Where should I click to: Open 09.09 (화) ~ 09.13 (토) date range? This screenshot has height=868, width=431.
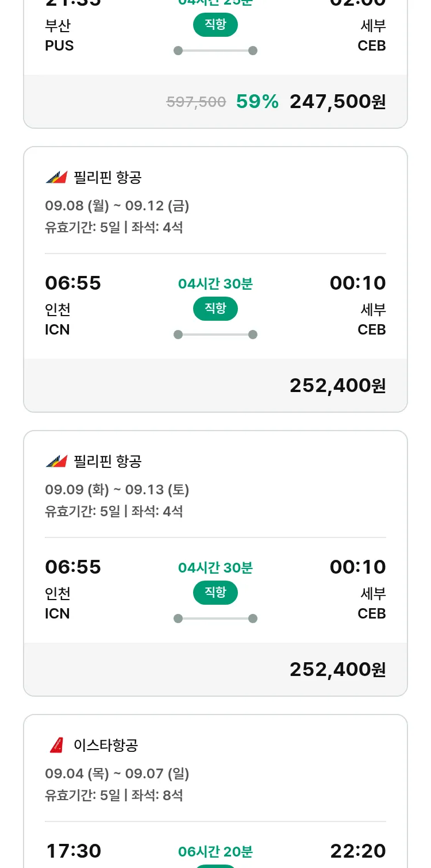[x=117, y=490]
